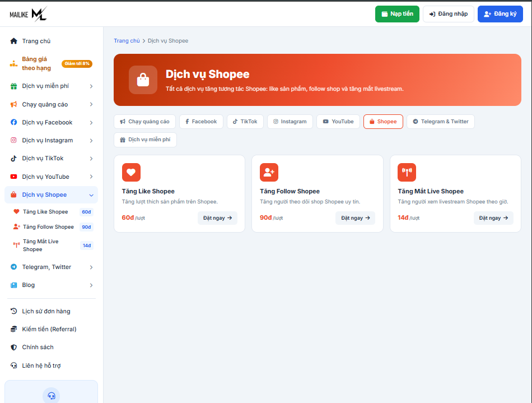Click the MAILIKE logo
This screenshot has height=403, width=532.
point(28,14)
